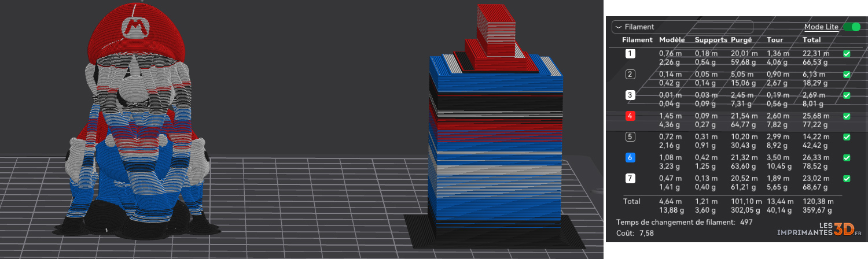Select filament 7 white swatch
The height and width of the screenshot is (259, 868).
click(631, 178)
